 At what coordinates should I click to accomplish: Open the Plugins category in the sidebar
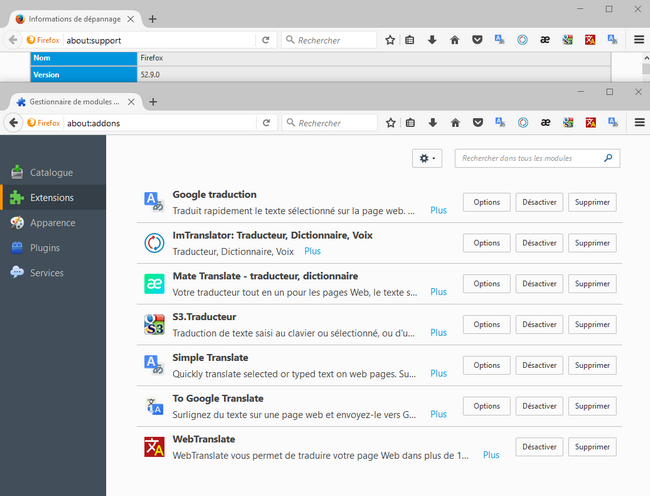coord(44,248)
